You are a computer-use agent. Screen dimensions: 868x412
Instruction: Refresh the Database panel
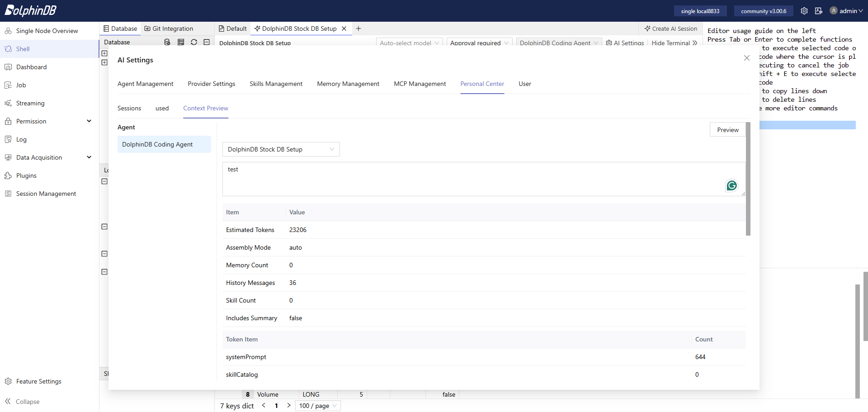(x=194, y=42)
